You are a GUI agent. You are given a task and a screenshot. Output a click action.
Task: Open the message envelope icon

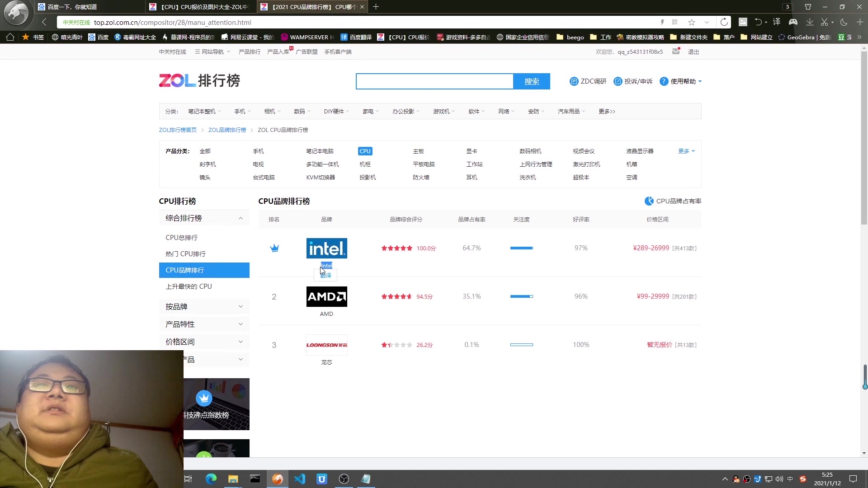(676, 51)
